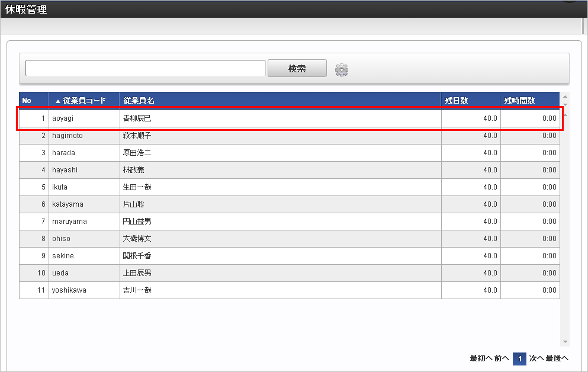Select employee code ikuta cell
This screenshot has width=588, height=372.
click(84, 187)
